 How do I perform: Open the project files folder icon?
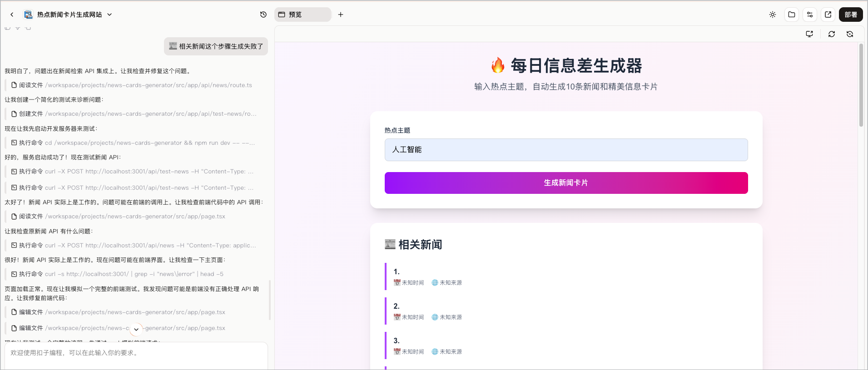792,15
